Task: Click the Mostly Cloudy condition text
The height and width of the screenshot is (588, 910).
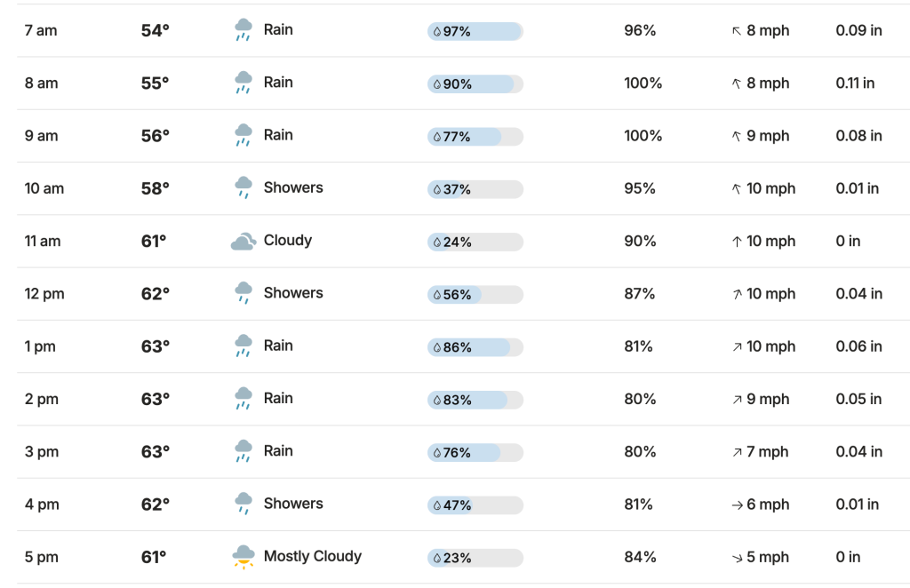Action: click(x=313, y=556)
